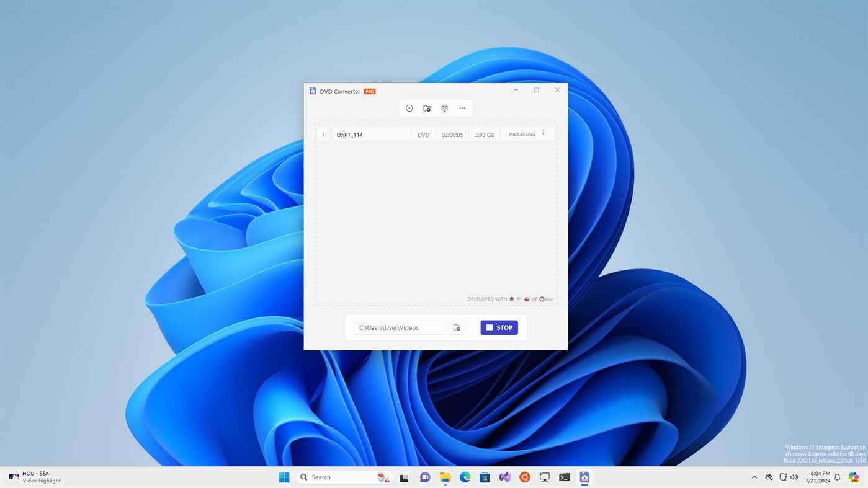Launch File Explorer from the taskbar
This screenshot has height=488, width=868.
(445, 477)
